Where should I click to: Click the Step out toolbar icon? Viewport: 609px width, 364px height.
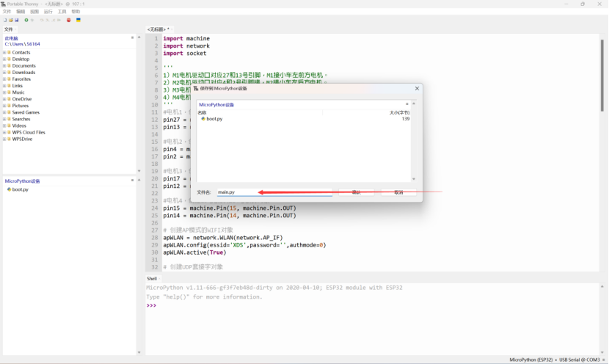click(54, 20)
